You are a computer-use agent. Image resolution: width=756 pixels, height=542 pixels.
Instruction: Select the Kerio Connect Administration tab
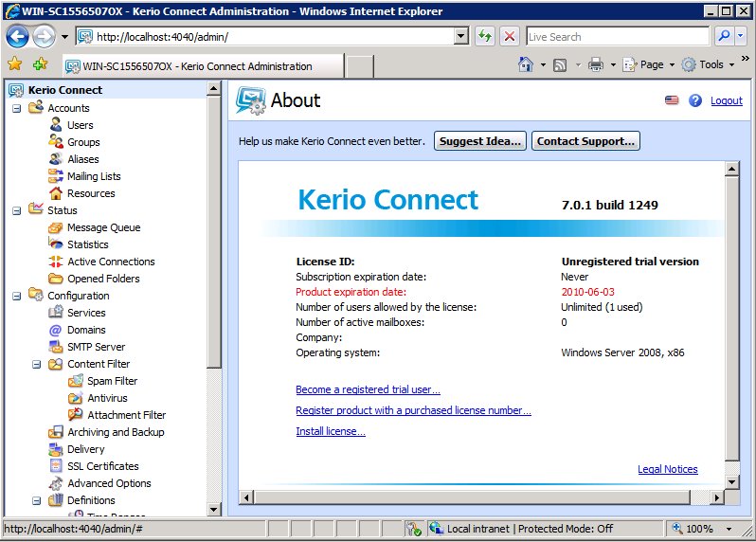pos(203,66)
